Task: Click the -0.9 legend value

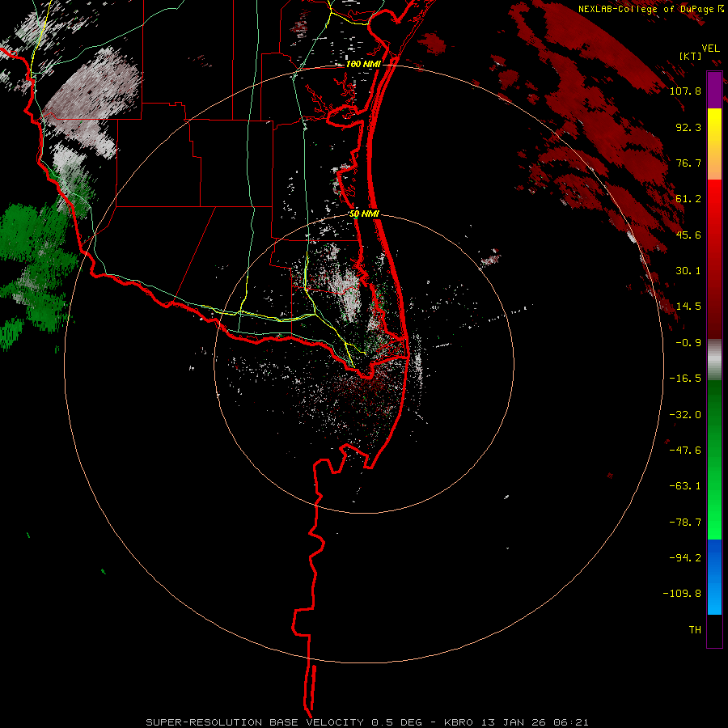Action: (x=688, y=343)
